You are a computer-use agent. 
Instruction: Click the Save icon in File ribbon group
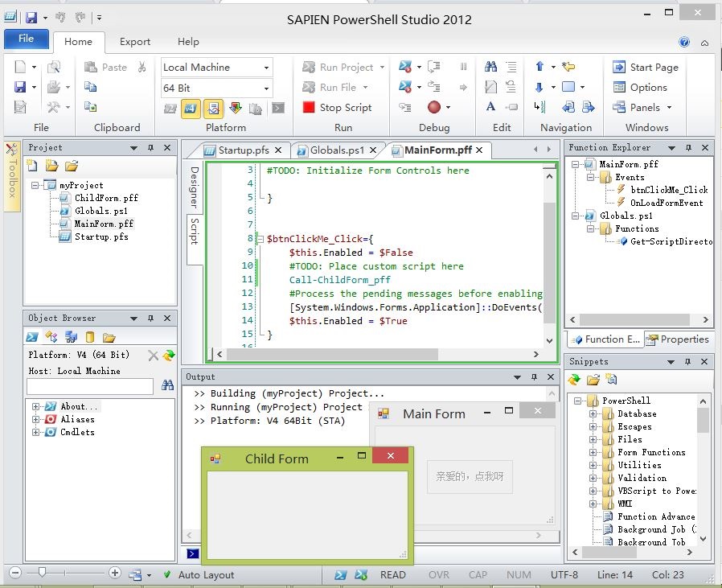(20, 87)
